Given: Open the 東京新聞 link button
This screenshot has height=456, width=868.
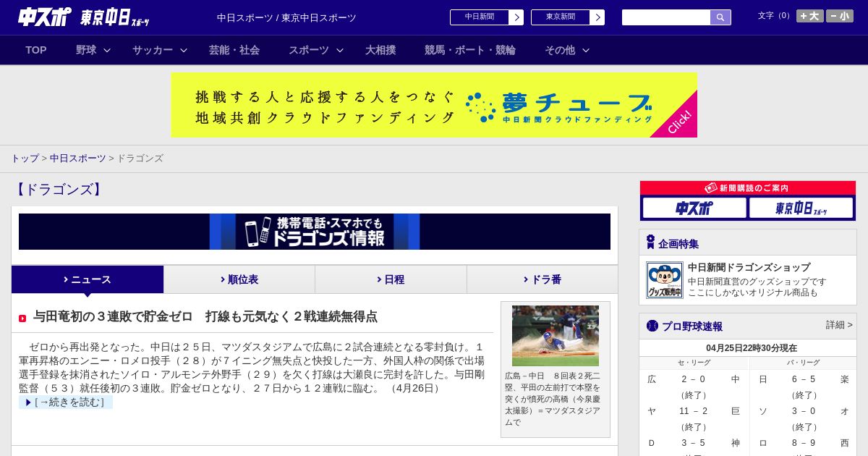Looking at the screenshot, I should (x=561, y=17).
